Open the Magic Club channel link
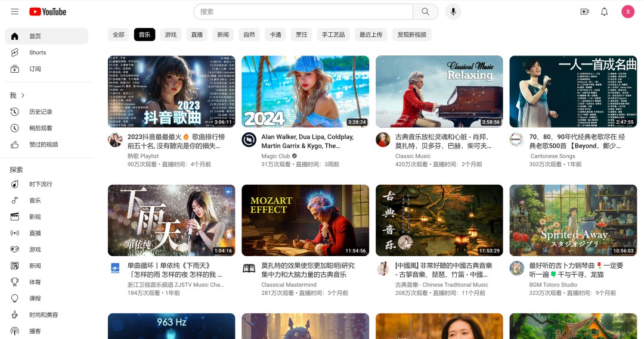This screenshot has width=644, height=339. tap(275, 156)
